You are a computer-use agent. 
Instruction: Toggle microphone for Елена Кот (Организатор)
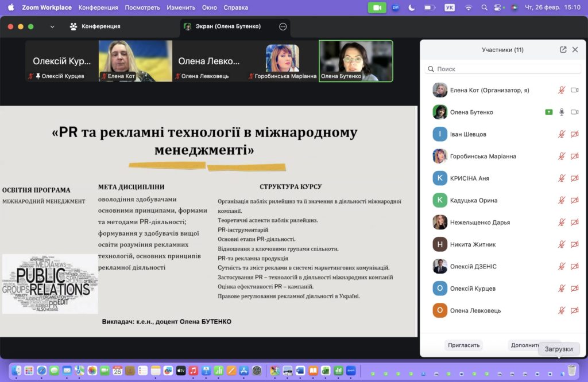point(562,90)
